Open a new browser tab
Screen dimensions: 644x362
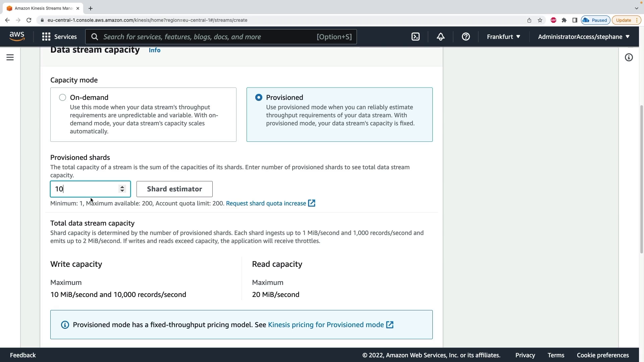click(91, 8)
